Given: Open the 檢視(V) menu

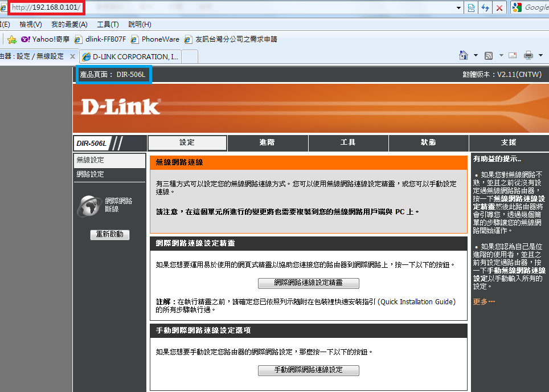Looking at the screenshot, I should click(30, 24).
